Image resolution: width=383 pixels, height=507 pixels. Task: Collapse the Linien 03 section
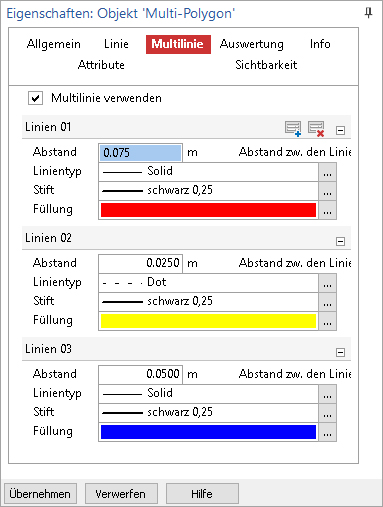(x=340, y=352)
